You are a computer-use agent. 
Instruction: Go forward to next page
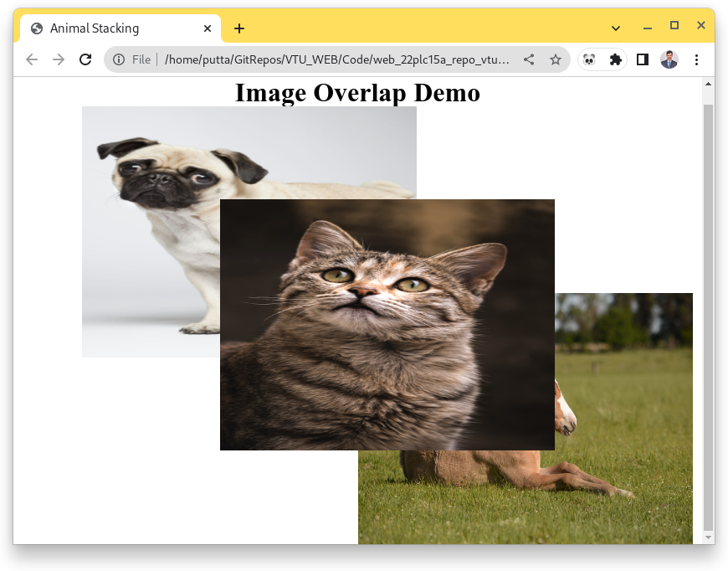pos(59,59)
